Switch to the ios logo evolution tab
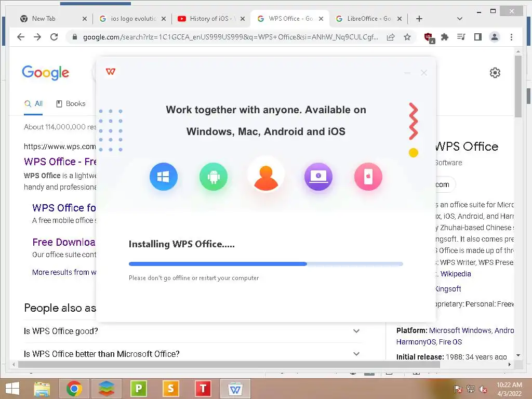The width and height of the screenshot is (532, 399). click(x=134, y=19)
